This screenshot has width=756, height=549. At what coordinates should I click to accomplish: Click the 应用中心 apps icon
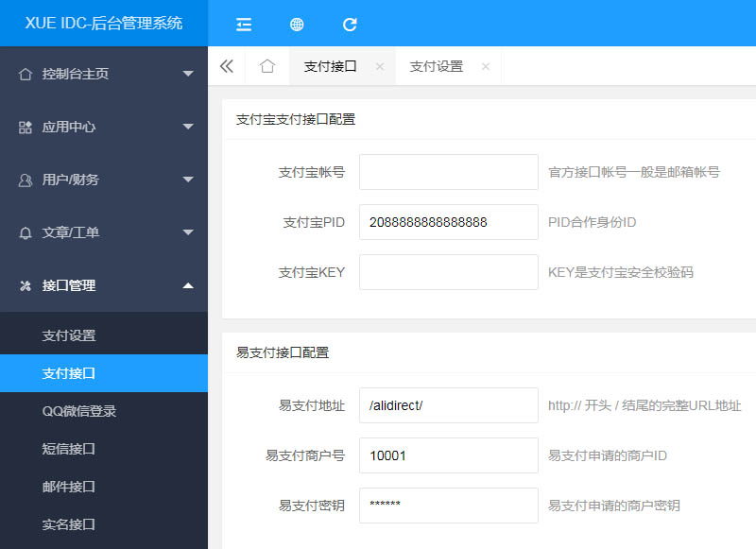pos(26,127)
